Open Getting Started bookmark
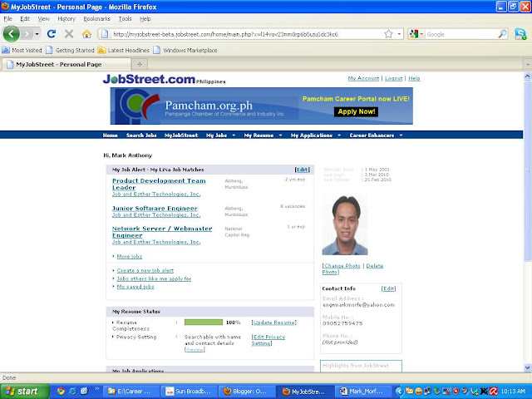Image resolution: width=532 pixels, height=399 pixels. click(x=70, y=50)
